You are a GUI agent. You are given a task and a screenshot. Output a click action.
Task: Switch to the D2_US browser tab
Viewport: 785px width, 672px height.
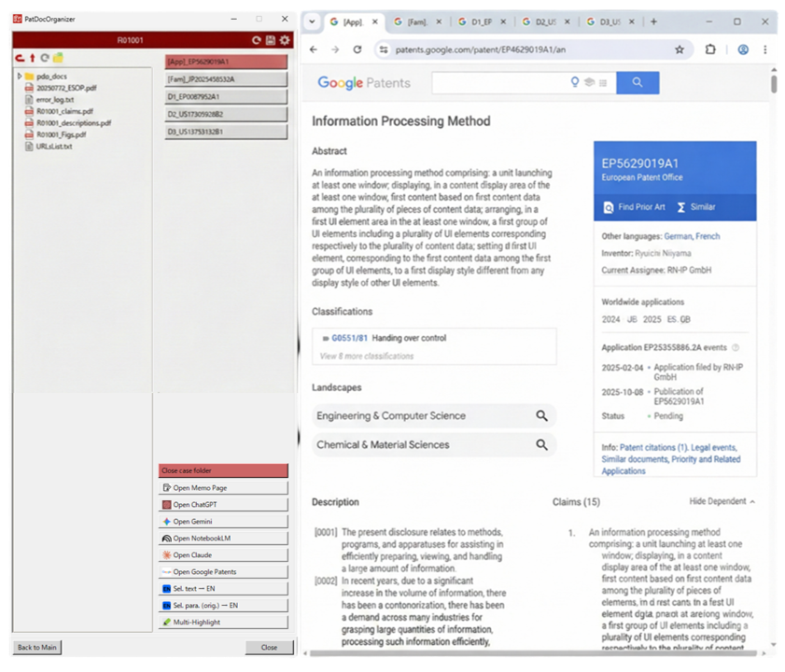(546, 22)
